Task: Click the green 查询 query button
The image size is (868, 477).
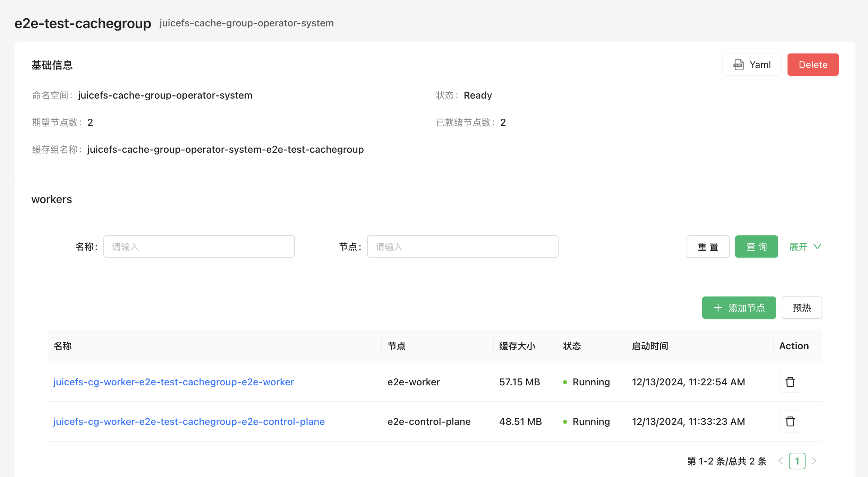Action: click(757, 246)
